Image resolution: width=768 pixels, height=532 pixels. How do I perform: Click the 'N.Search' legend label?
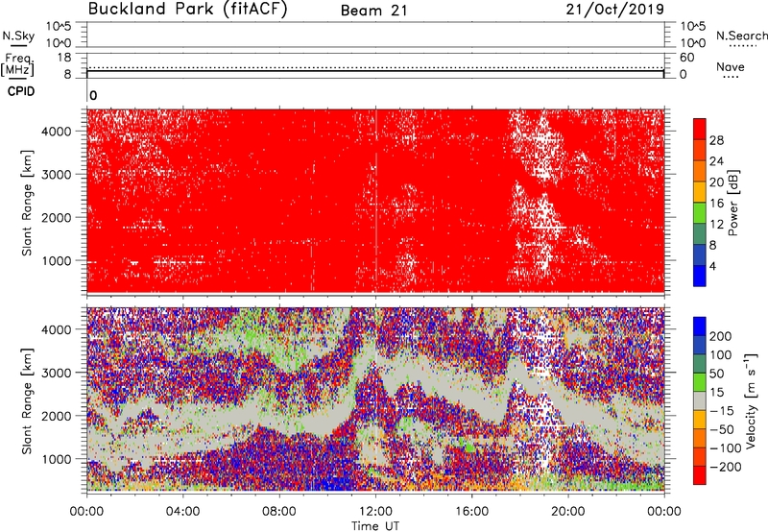point(741,36)
